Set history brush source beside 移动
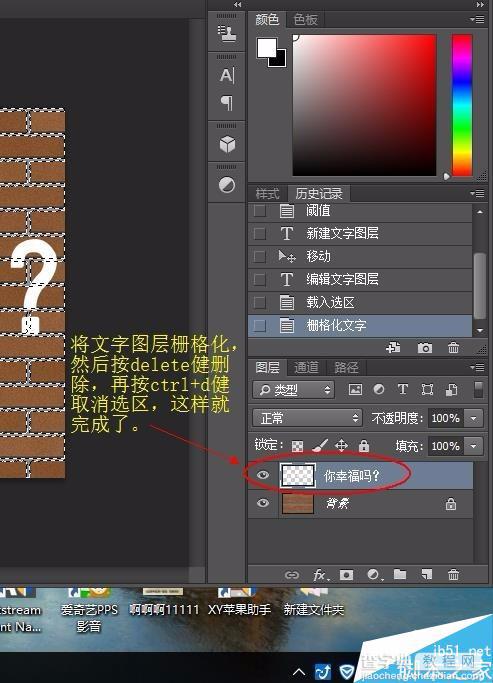 (x=260, y=257)
